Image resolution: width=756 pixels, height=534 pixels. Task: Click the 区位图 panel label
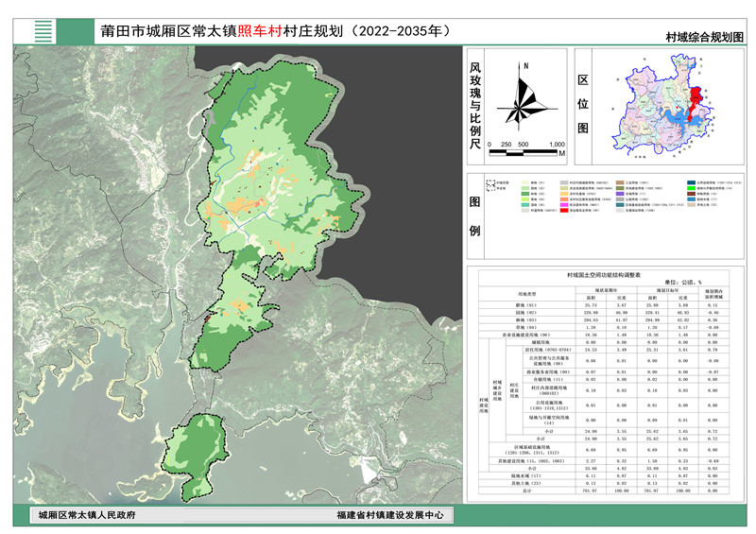click(581, 103)
